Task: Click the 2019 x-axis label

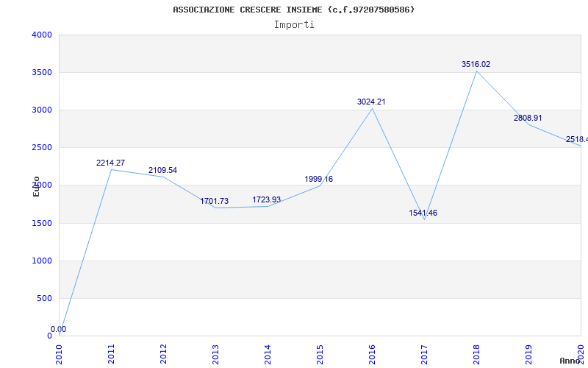Action: click(x=528, y=355)
